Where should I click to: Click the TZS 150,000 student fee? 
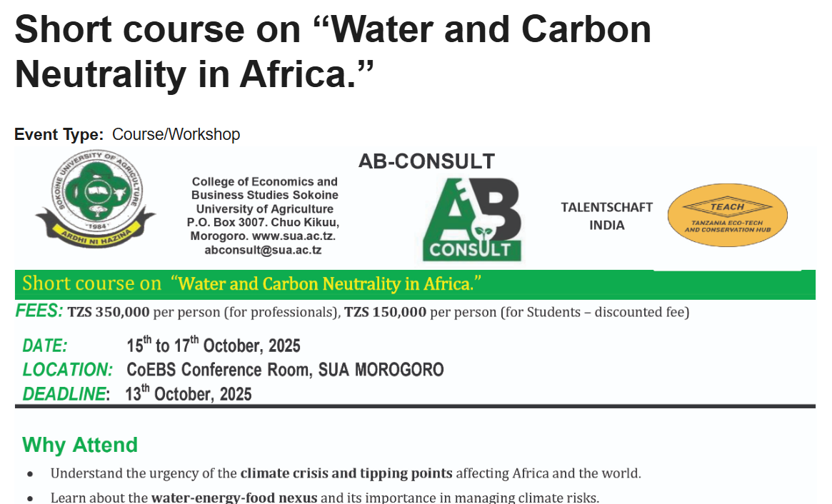pos(385,312)
